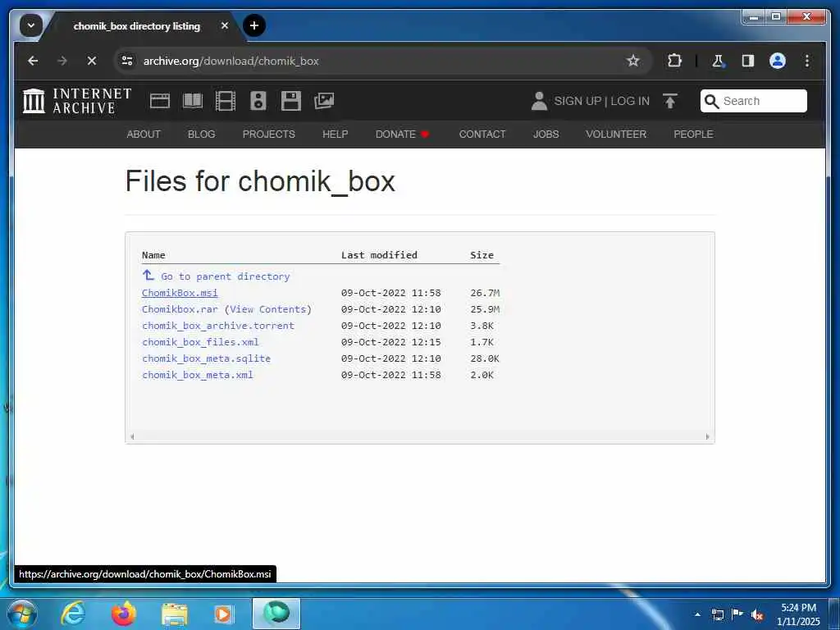
Task: Select the chomik_box directory listing tab
Action: tap(137, 25)
